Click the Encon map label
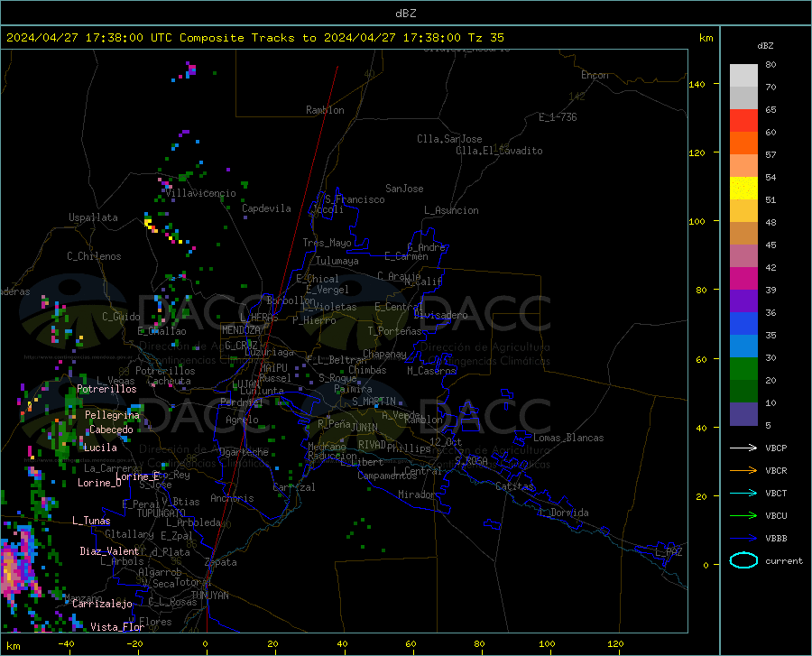Viewport: 812px width, 656px height. [595, 75]
